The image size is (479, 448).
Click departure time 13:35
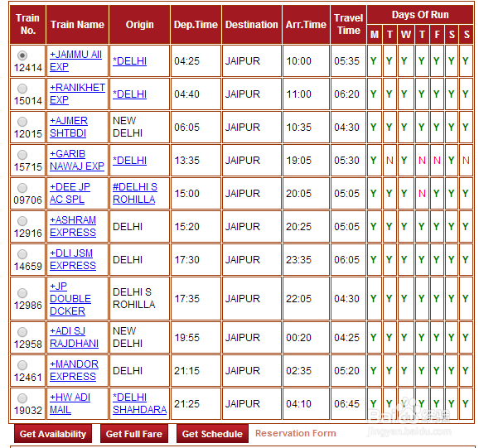coord(187,161)
